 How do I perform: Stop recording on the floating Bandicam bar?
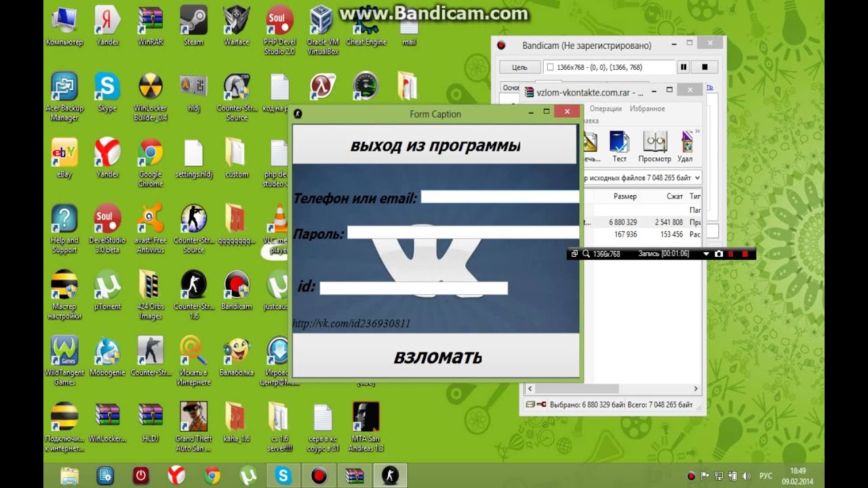coord(745,253)
